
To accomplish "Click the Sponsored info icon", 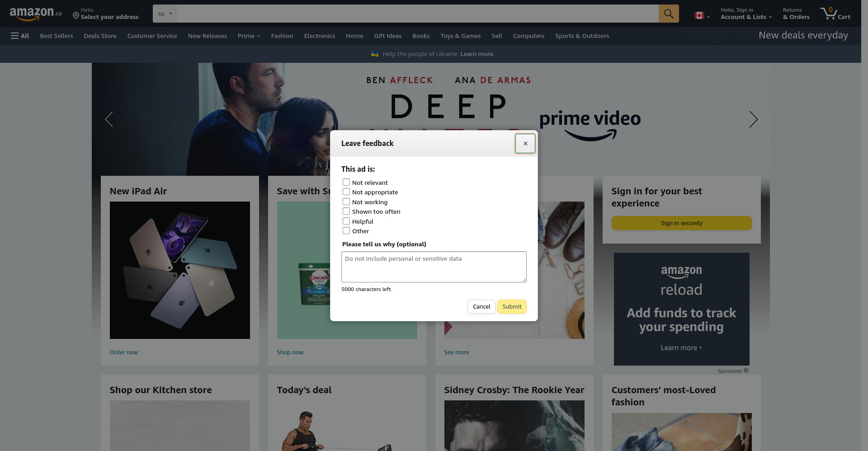I will pyautogui.click(x=746, y=371).
